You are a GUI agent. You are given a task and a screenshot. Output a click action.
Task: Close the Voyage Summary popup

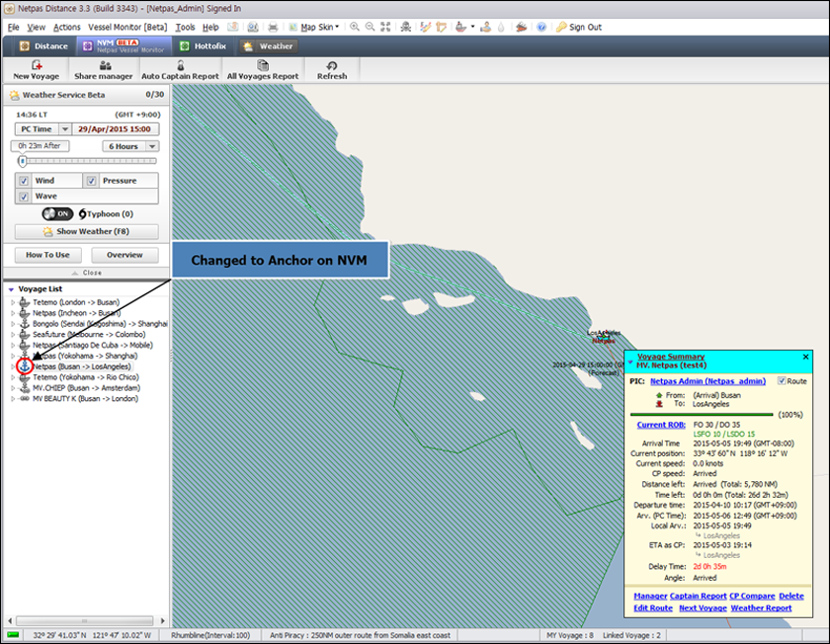click(805, 357)
